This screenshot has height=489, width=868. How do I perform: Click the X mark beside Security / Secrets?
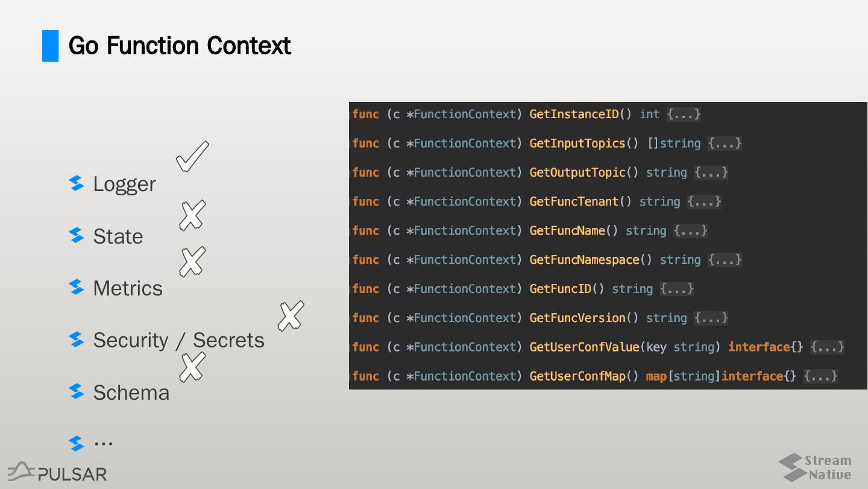pyautogui.click(x=291, y=316)
